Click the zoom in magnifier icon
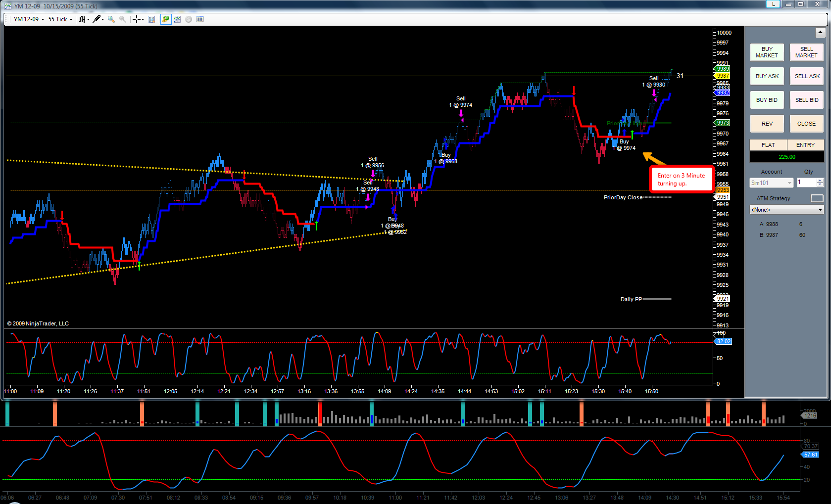 click(x=111, y=19)
